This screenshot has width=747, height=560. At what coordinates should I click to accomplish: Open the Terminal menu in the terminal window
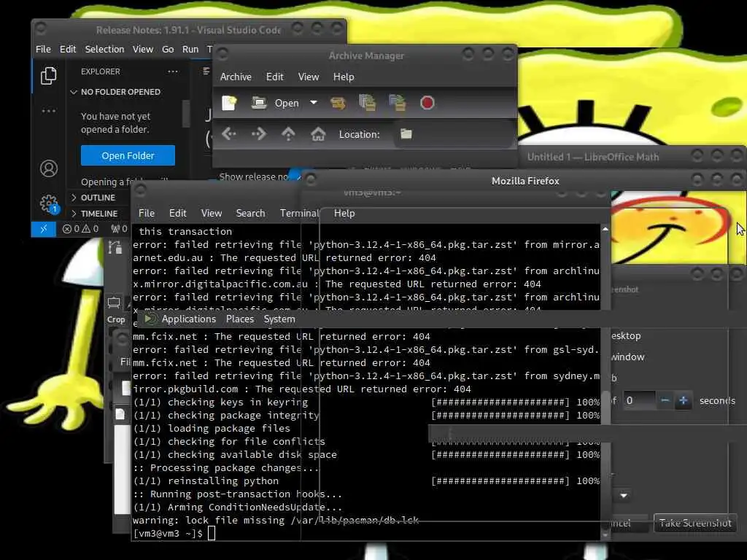[x=299, y=214]
